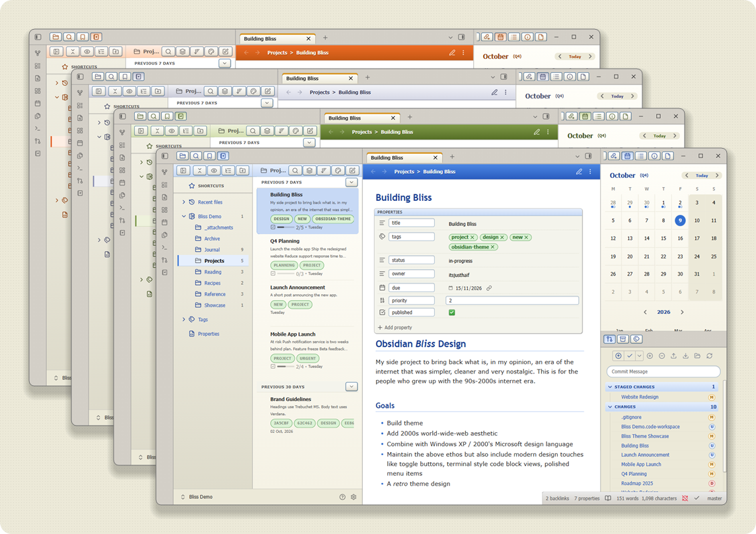Open a new tab with the plus button
Viewport: 756px width, 534px height.
[452, 157]
